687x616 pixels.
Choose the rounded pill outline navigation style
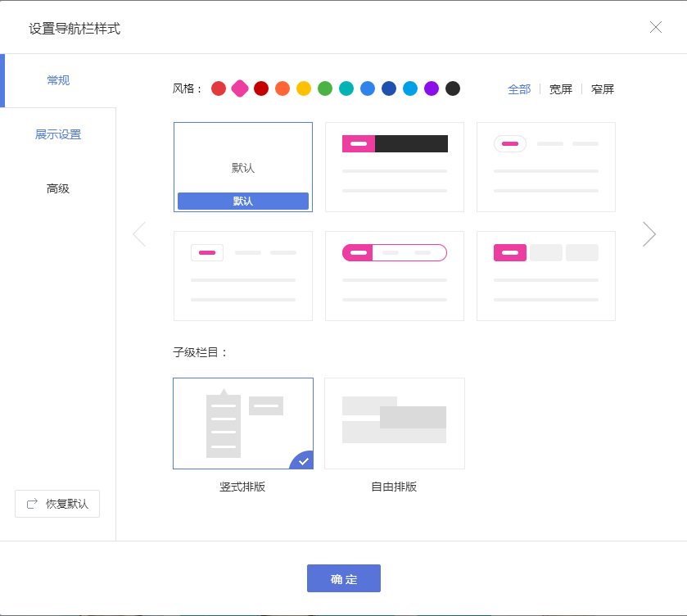546,167
